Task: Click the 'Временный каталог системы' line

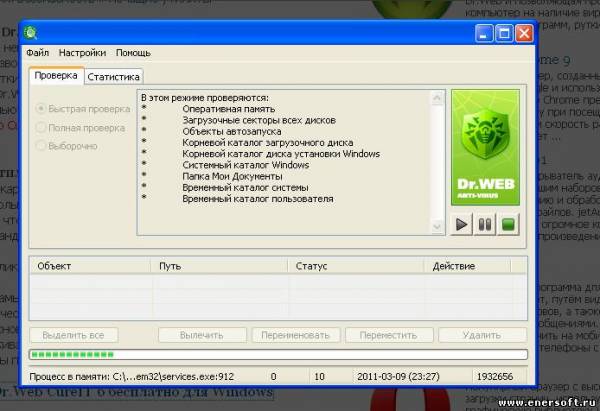Action: [245, 188]
